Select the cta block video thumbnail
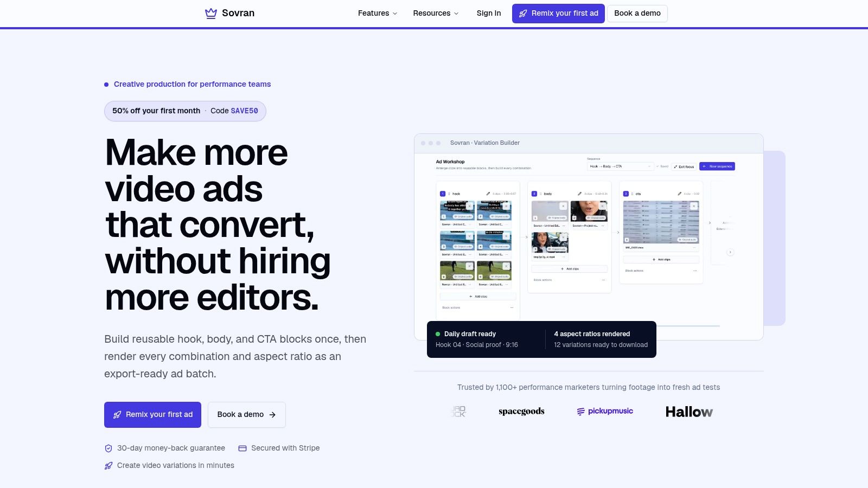The width and height of the screenshot is (868, 488). pos(661,222)
